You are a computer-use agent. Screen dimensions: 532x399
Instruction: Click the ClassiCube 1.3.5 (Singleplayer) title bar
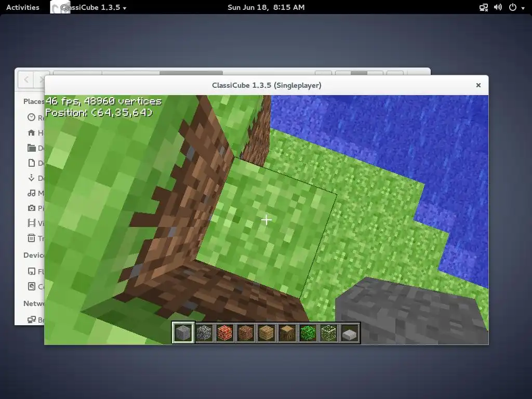pyautogui.click(x=267, y=85)
